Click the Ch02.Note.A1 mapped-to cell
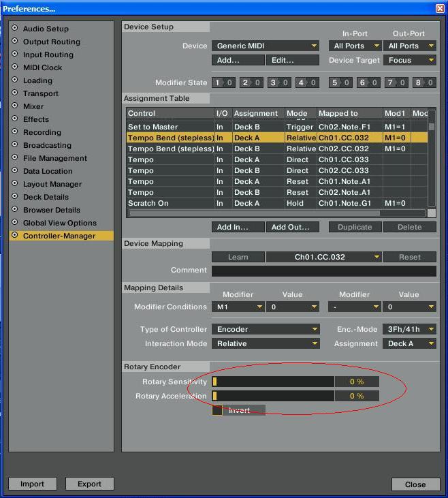Viewport: 448px width, 498px height. coord(349,192)
